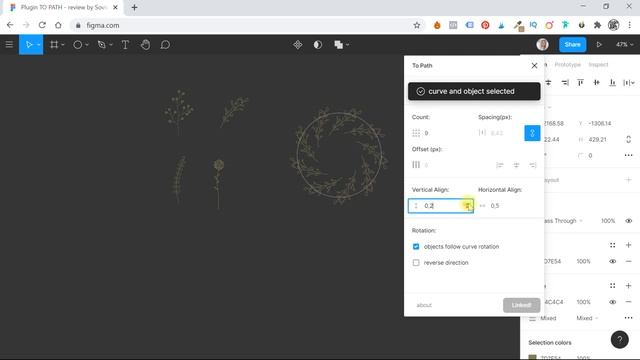Open the boolean operations dropdown arrow

(347, 45)
